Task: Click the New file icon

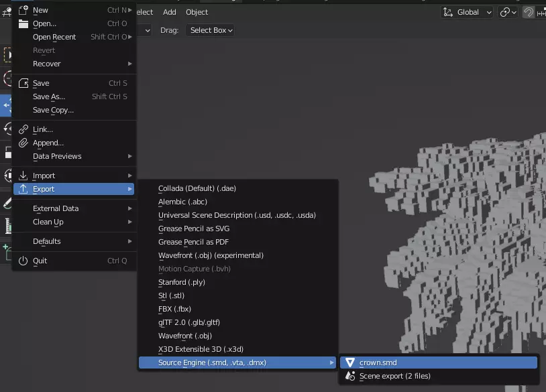Action: (x=23, y=10)
